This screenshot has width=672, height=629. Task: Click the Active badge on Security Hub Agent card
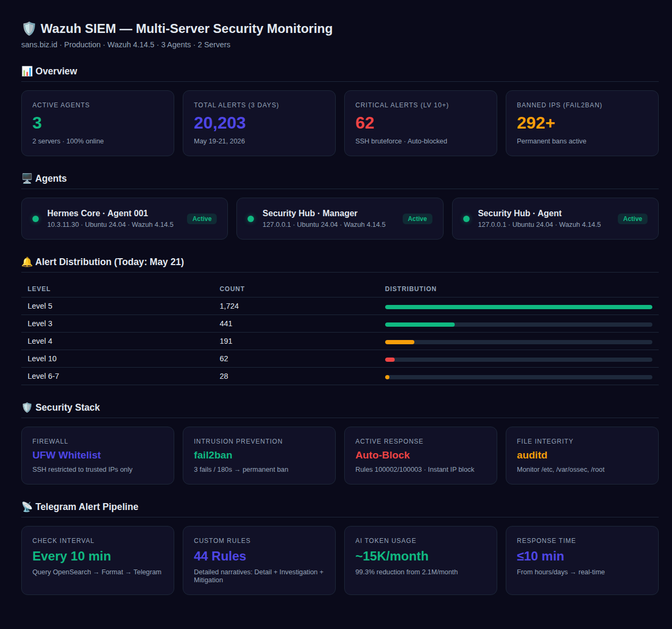click(633, 219)
